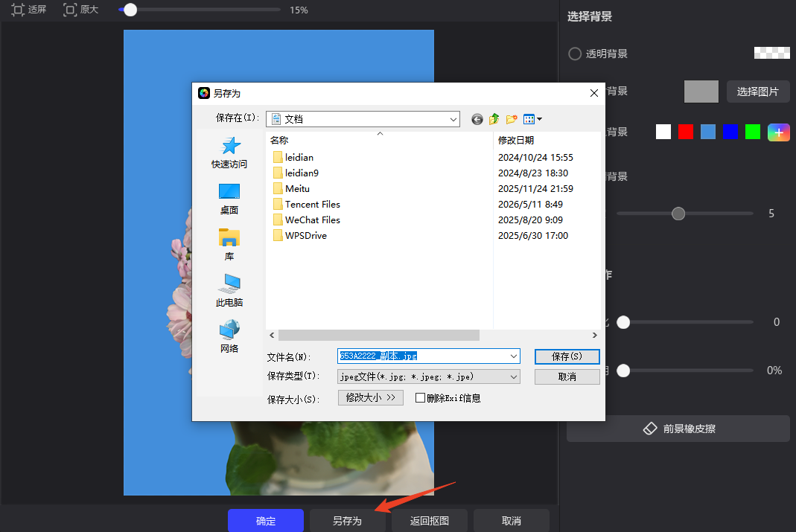Click the up-one-level folder icon
Image resolution: width=796 pixels, height=532 pixels.
pyautogui.click(x=494, y=119)
